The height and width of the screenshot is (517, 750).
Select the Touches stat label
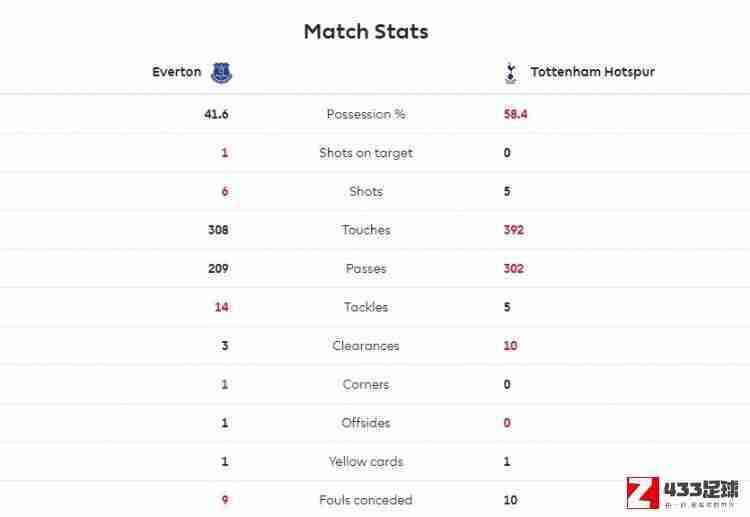[x=366, y=230]
